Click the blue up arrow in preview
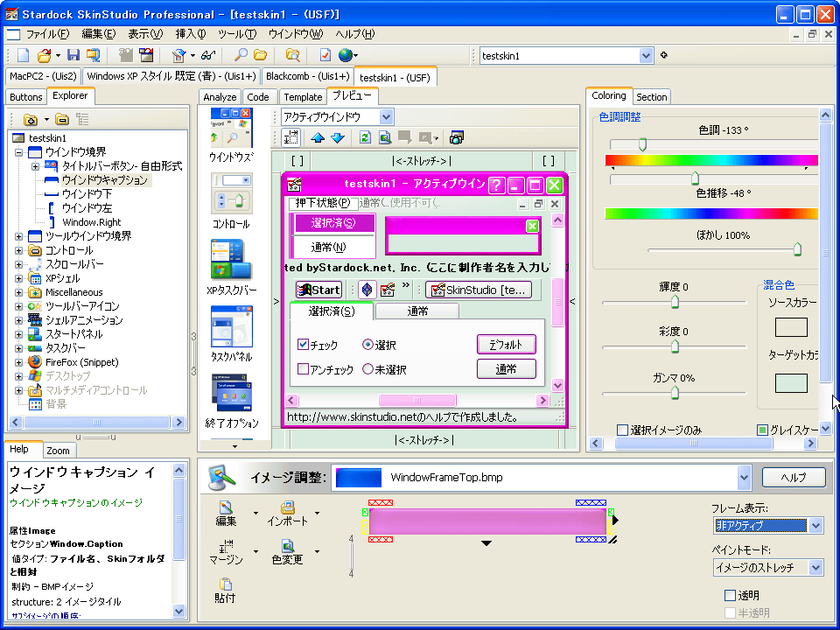 click(x=318, y=137)
